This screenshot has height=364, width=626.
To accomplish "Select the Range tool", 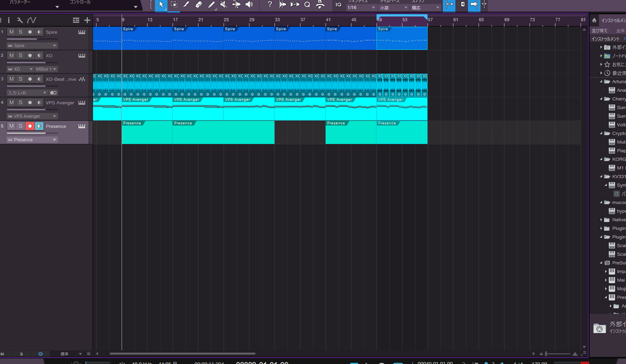I will click(174, 5).
